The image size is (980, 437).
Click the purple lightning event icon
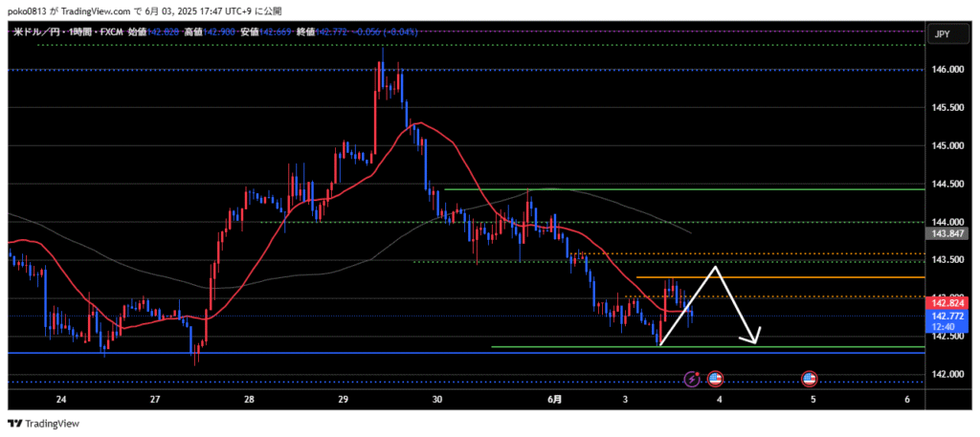(x=692, y=380)
